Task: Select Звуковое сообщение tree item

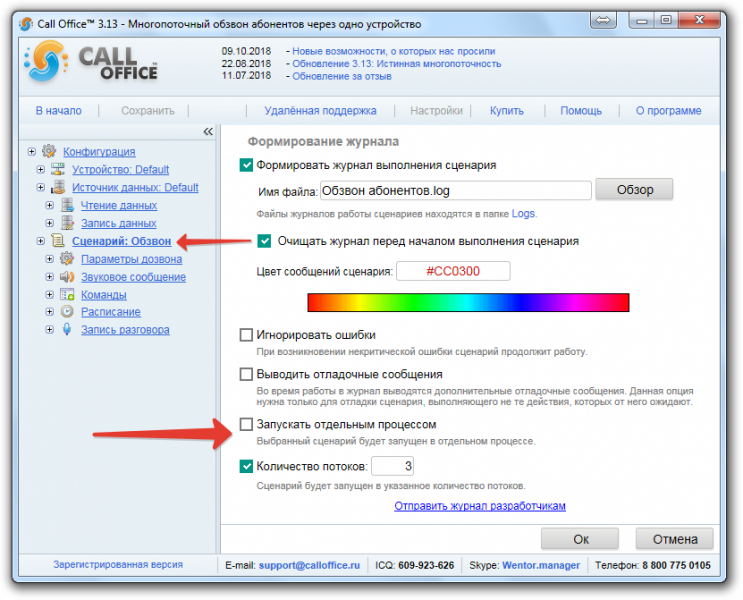Action: tap(133, 277)
